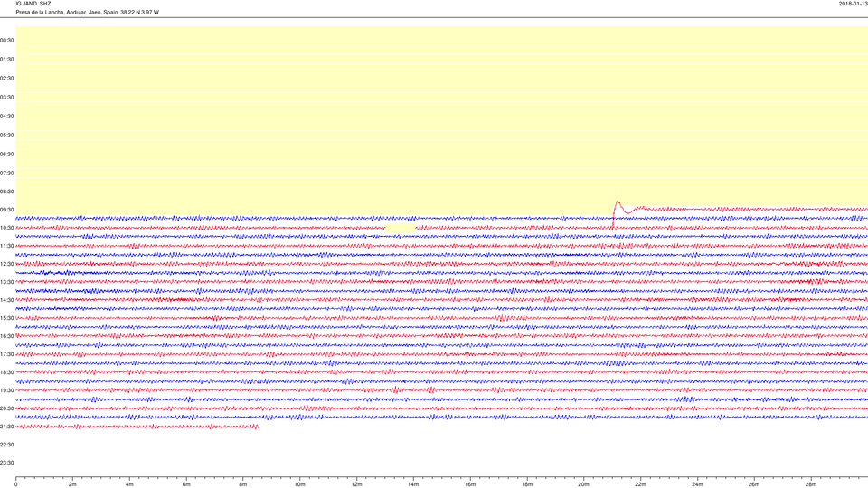Select the 23:30 time row label
Screen dimensions: 868x488
[x=7, y=463]
